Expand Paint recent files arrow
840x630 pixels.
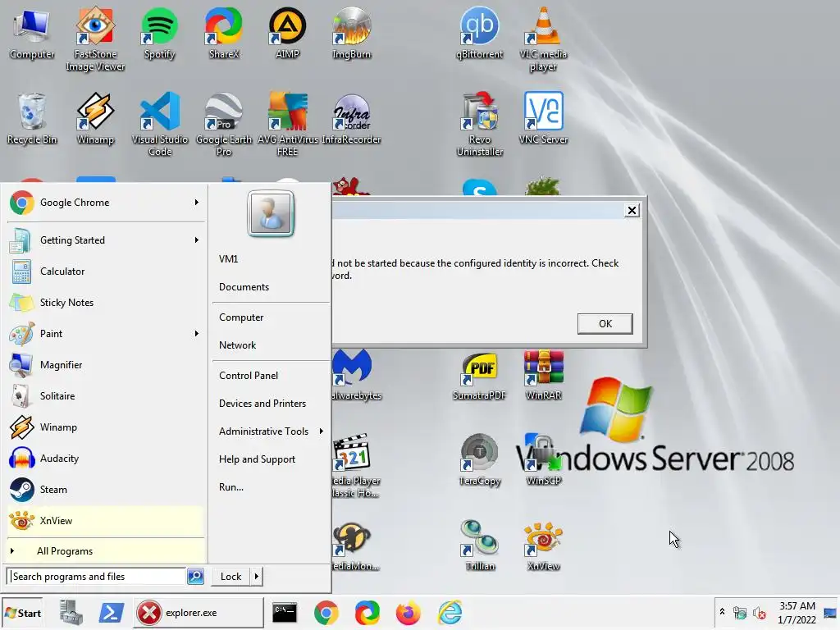(197, 334)
